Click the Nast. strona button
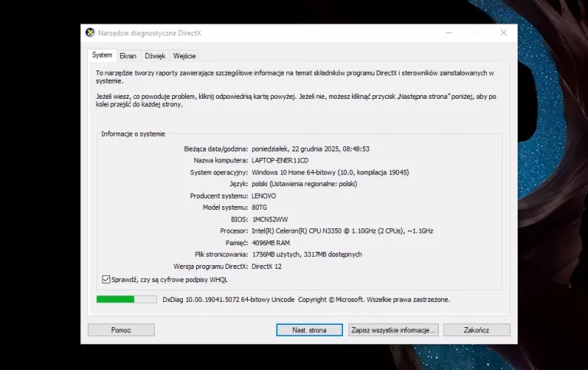 coord(309,330)
